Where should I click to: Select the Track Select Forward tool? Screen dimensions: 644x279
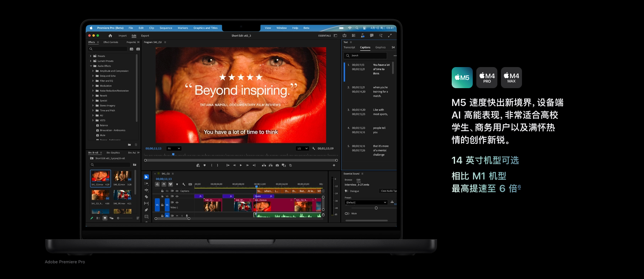[146, 183]
